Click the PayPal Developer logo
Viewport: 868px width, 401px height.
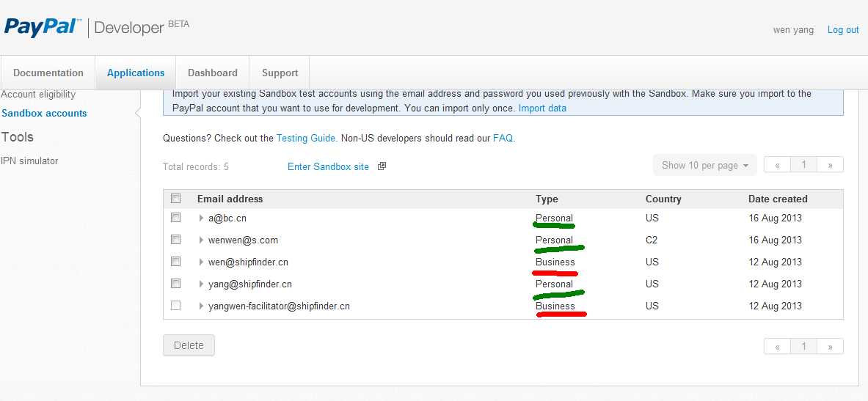pos(95,28)
